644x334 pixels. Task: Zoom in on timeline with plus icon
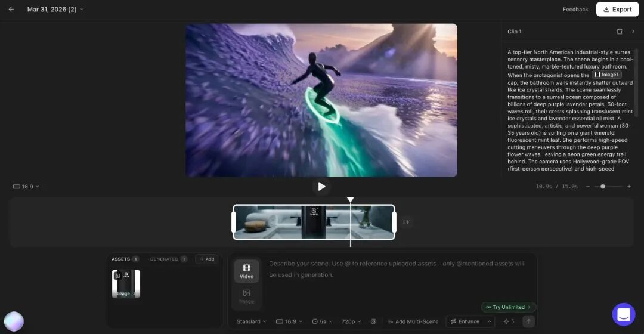click(628, 187)
